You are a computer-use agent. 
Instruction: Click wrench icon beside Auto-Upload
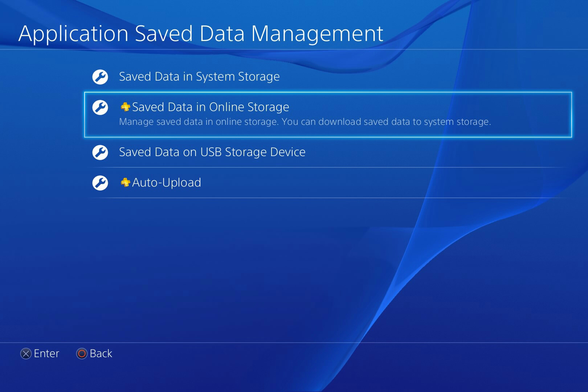pos(100,183)
